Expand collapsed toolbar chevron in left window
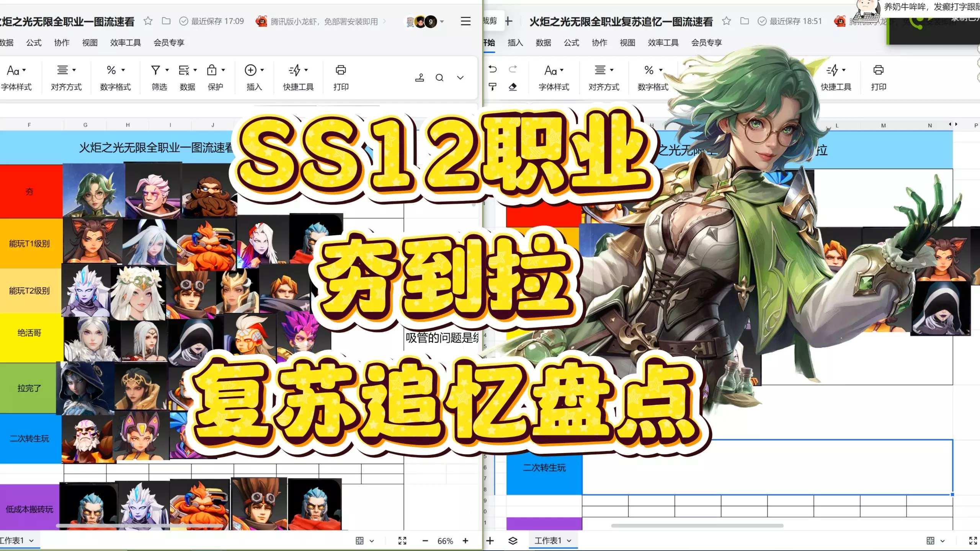Image resolution: width=980 pixels, height=551 pixels. tap(461, 78)
